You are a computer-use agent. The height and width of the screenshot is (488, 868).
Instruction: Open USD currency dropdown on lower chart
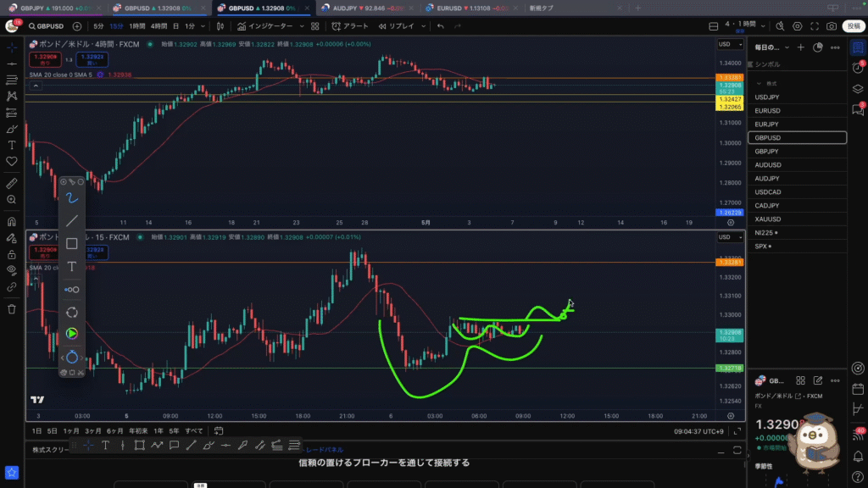click(x=730, y=237)
